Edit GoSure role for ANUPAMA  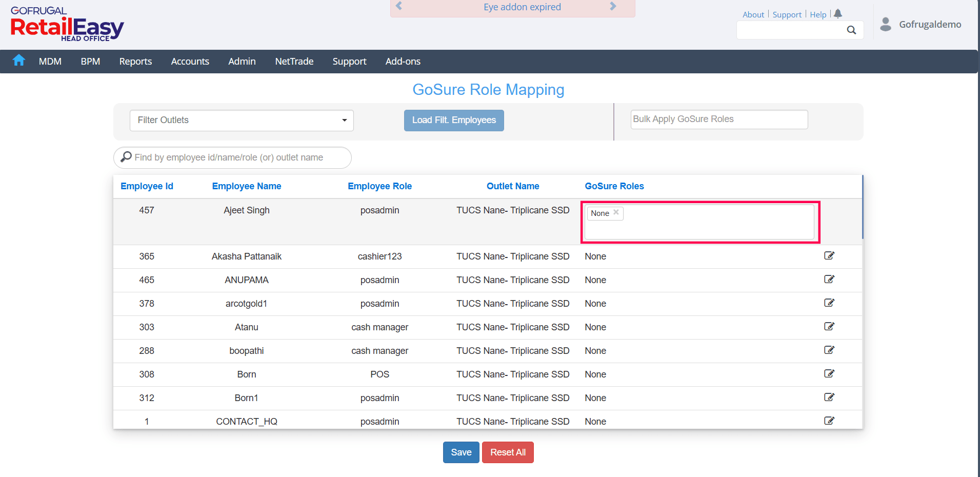click(x=829, y=280)
